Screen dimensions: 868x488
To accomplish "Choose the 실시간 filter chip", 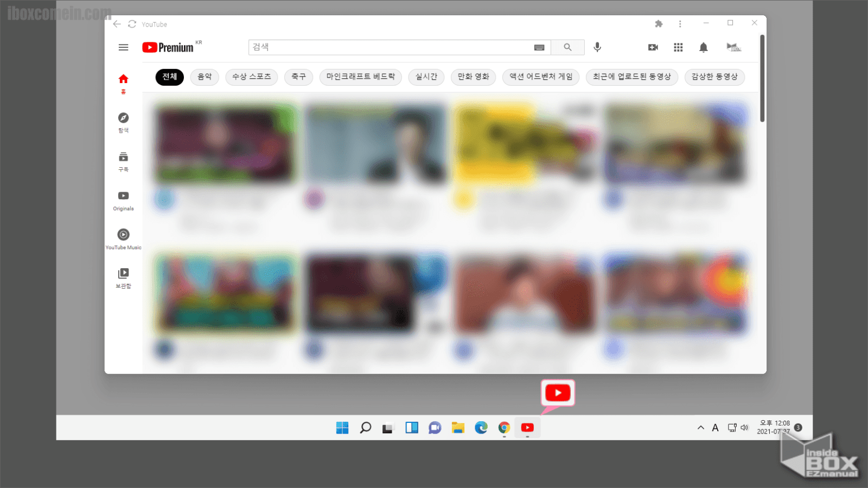I will pos(426,77).
